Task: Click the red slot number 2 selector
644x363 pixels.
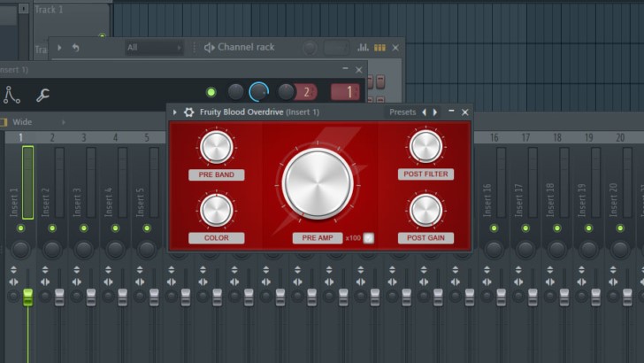Action: tap(306, 92)
